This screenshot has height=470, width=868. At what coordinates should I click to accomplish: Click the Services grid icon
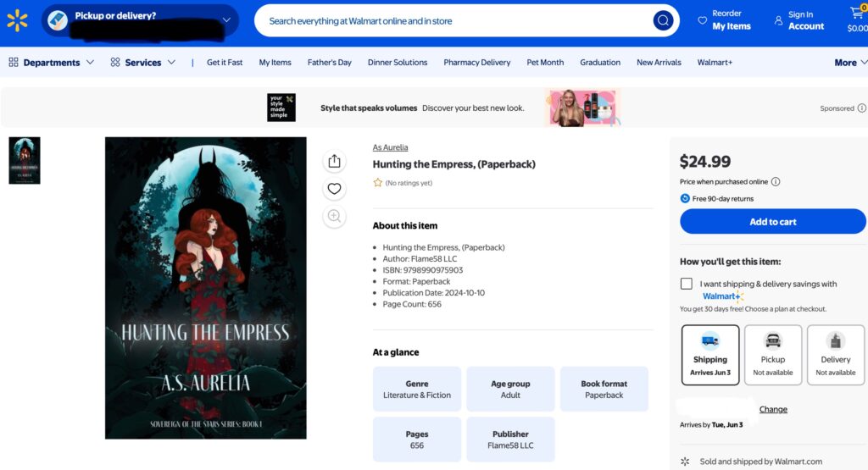coord(115,62)
